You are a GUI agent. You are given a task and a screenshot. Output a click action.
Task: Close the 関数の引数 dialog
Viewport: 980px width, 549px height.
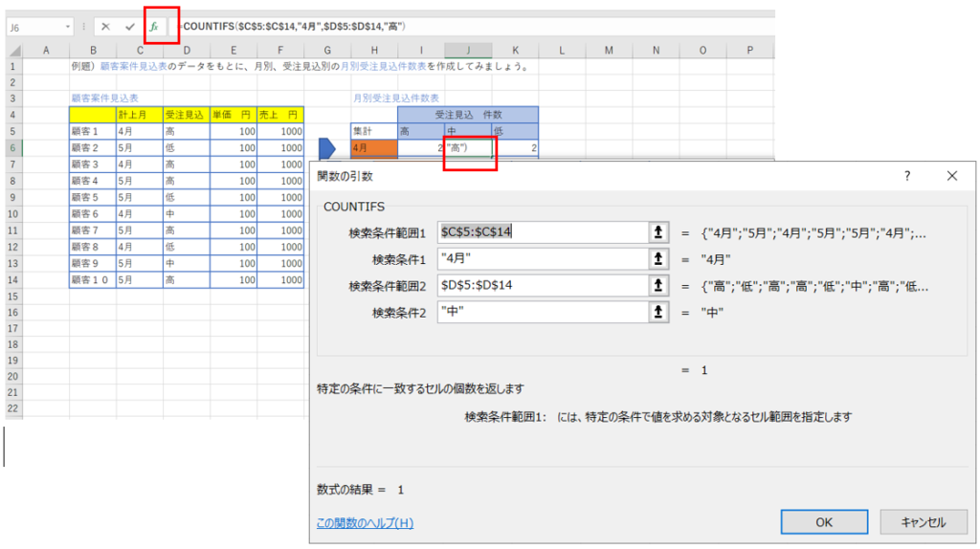pyautogui.click(x=951, y=176)
